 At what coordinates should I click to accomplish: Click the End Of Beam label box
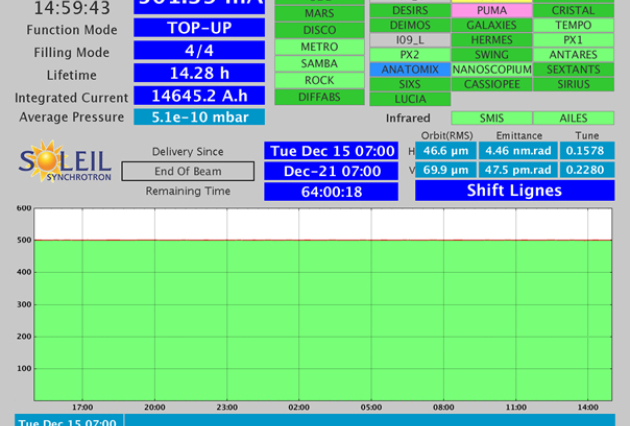tap(188, 171)
